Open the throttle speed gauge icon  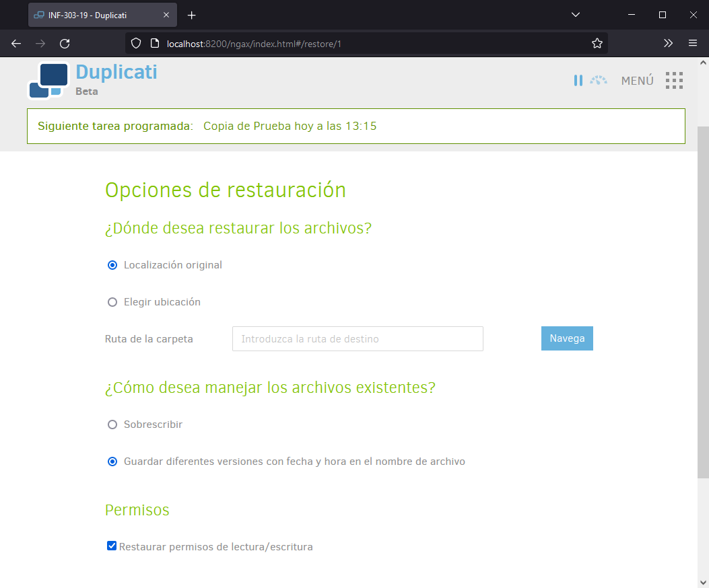point(599,81)
